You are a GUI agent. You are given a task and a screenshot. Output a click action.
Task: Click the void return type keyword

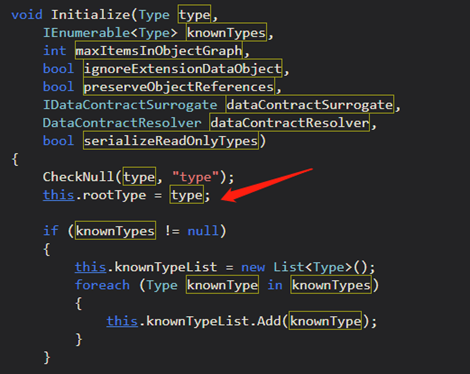tap(27, 15)
